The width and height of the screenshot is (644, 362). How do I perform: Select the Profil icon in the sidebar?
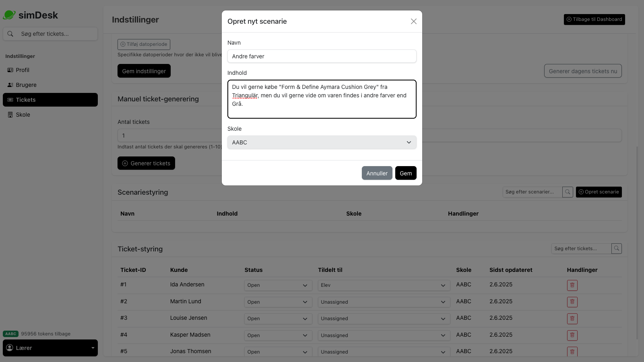point(10,70)
